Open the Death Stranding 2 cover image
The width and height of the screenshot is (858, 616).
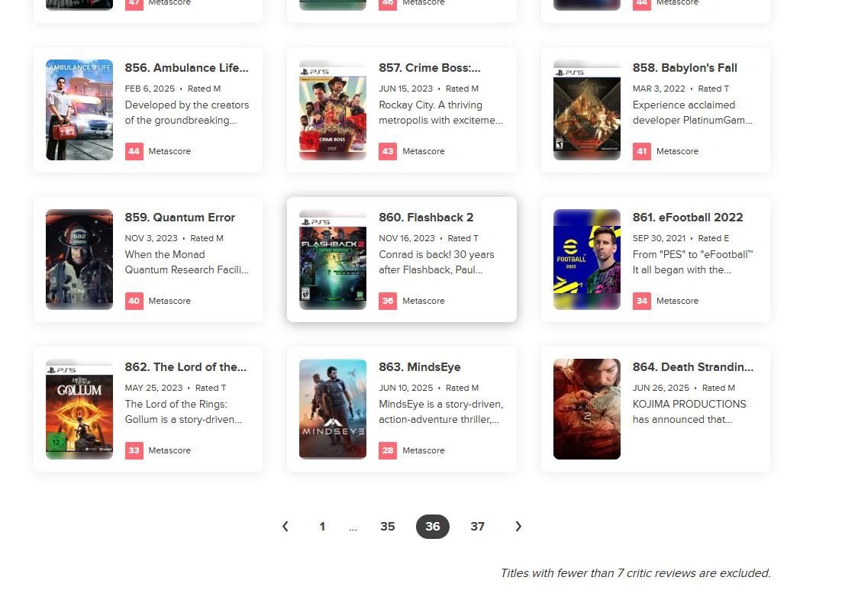coord(586,408)
